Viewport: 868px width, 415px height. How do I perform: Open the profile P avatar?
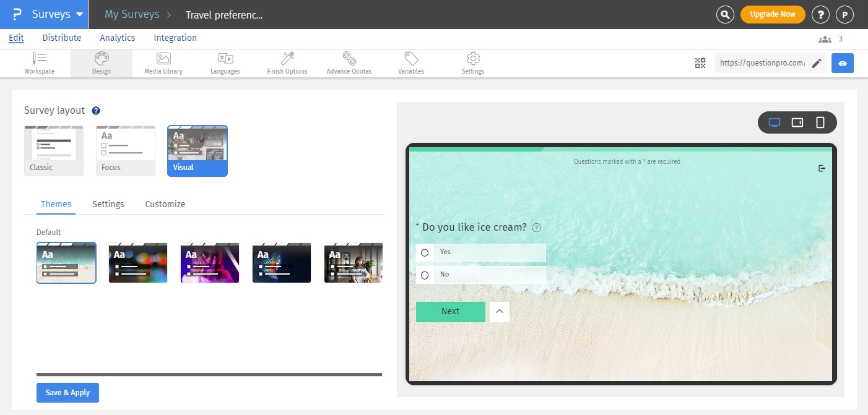tap(844, 15)
